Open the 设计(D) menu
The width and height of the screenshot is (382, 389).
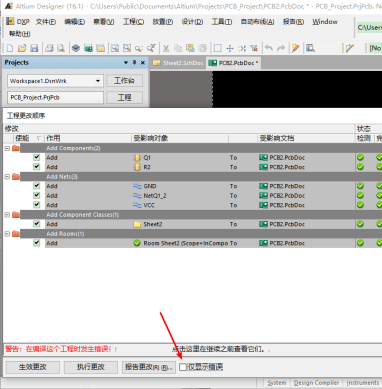point(192,22)
